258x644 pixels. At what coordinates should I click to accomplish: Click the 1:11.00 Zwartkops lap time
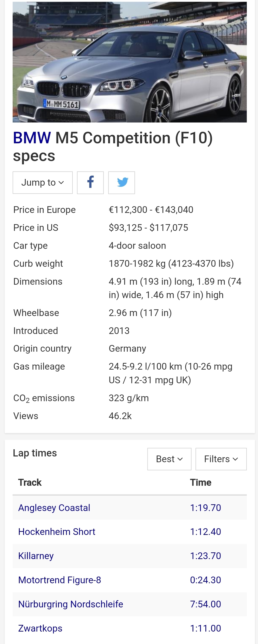pos(206,628)
